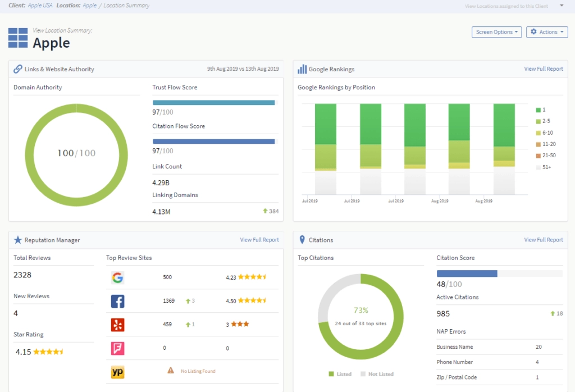Toggle the 2-5 ranking legend entry
Viewport: 575px width, 392px height.
[x=542, y=121]
